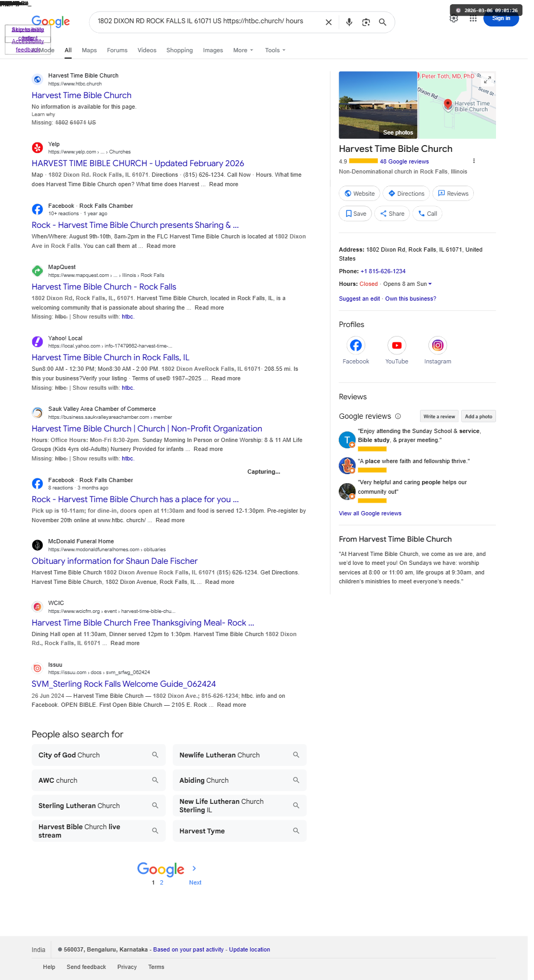The image size is (534, 980).
Task: Click the red map pin for Harvest Time
Action: [448, 104]
